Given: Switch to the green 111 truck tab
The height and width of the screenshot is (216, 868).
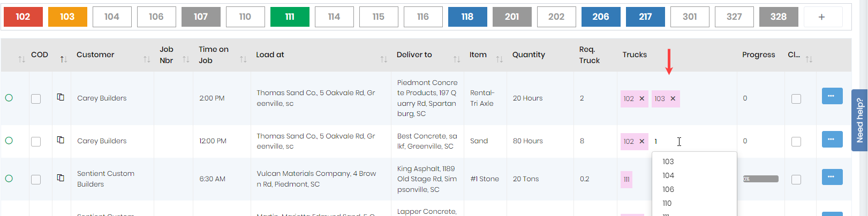Looking at the screenshot, I should [x=290, y=17].
